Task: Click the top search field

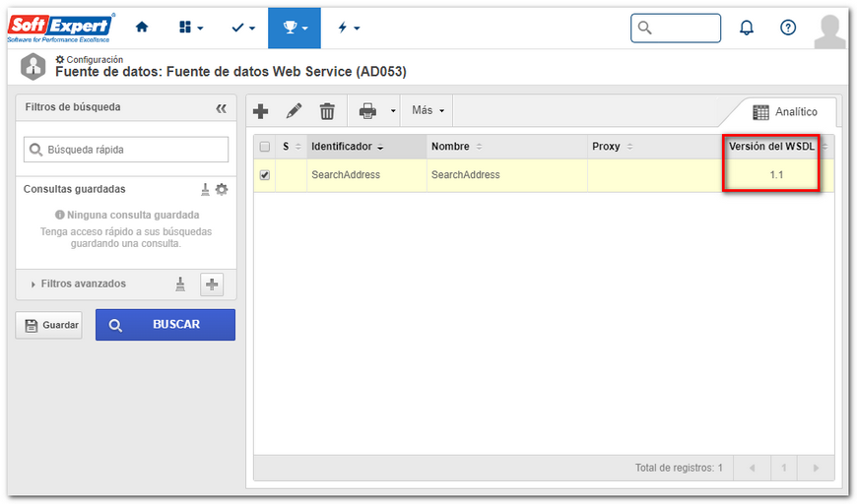Action: (x=676, y=28)
